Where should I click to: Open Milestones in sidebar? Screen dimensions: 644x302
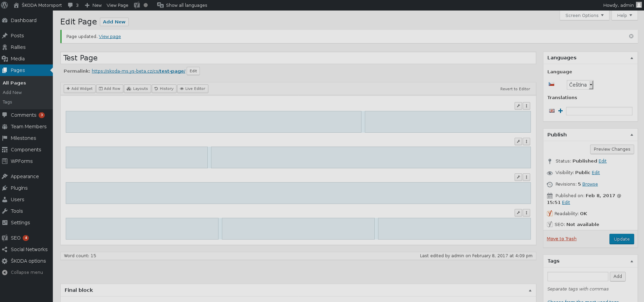(x=26, y=138)
